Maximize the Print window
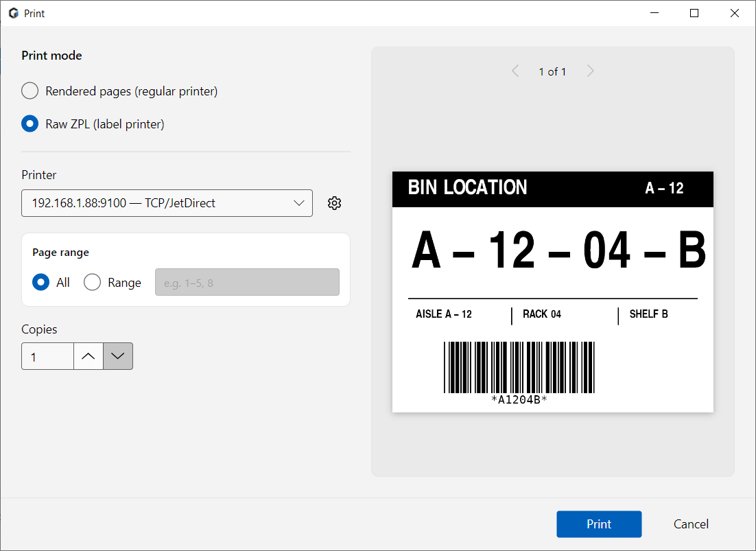Image resolution: width=756 pixels, height=551 pixels. pyautogui.click(x=694, y=13)
